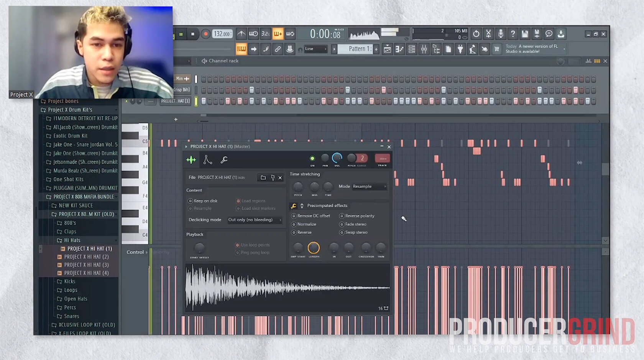Open the piano roll Control lane menu
Viewport: 644px width, 360px height.
coord(137,252)
